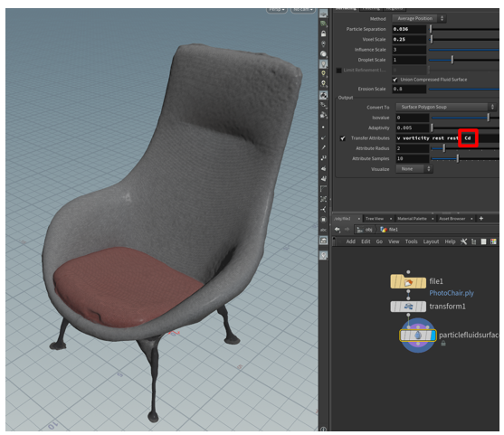Image resolution: width=504 pixels, height=435 pixels.
Task: Open the Layout menu in network editor
Action: 431,241
